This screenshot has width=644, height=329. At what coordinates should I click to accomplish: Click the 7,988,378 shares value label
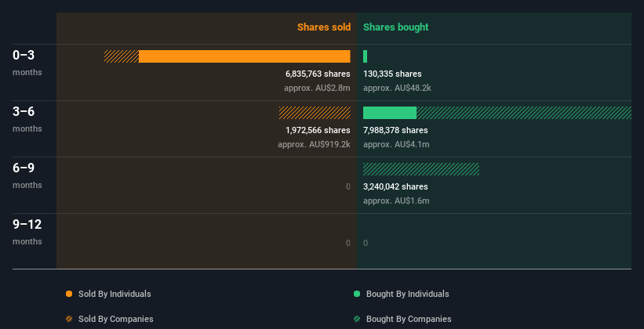[395, 130]
